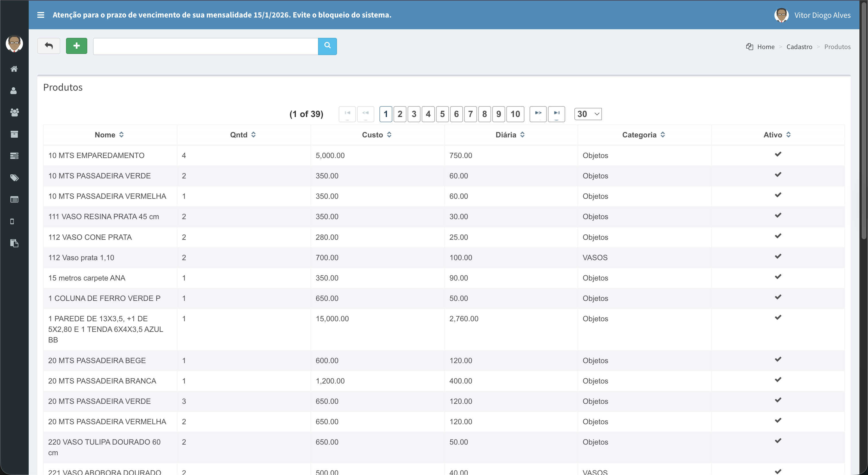Open the mobile phone icon in sidebar
The width and height of the screenshot is (868, 475).
pos(12,221)
